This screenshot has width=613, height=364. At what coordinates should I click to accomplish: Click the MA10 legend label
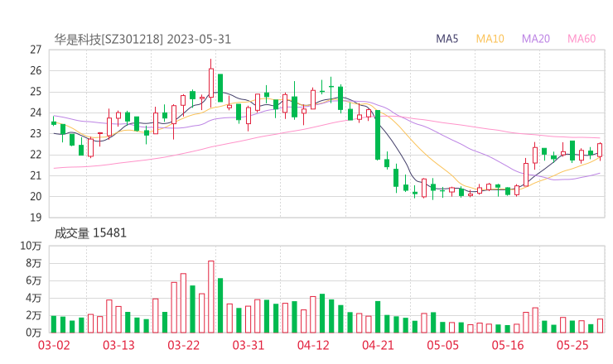click(490, 39)
